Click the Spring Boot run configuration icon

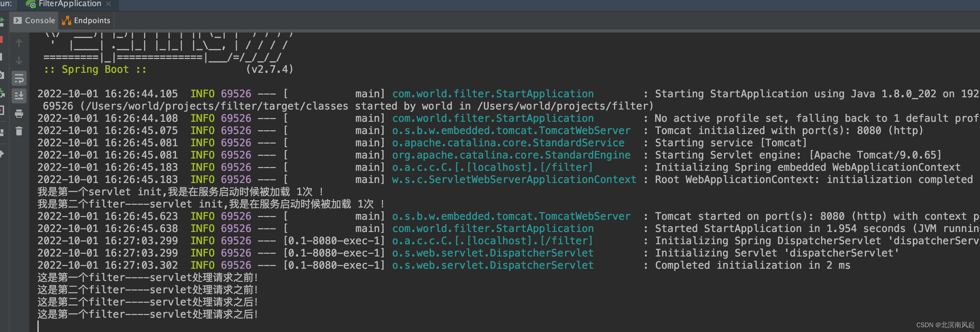(x=31, y=4)
